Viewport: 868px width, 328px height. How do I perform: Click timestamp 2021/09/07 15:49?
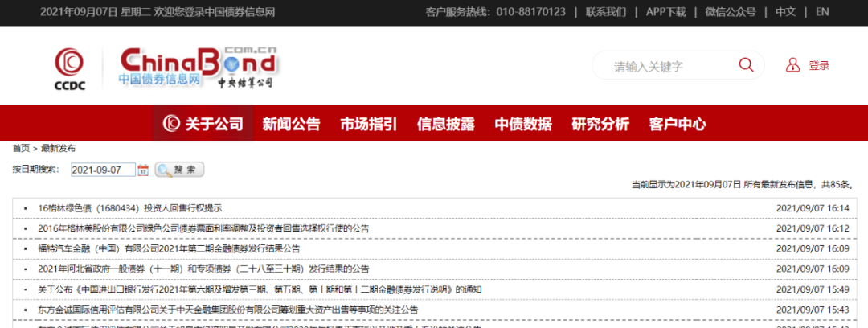pyautogui.click(x=813, y=289)
